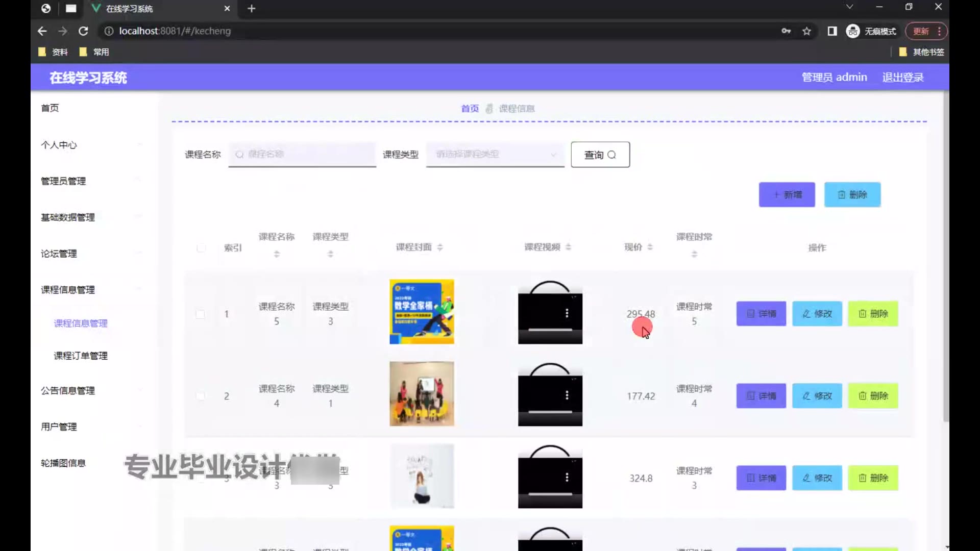
Task: Sort by 课程时常 column arrows
Action: 694,254
